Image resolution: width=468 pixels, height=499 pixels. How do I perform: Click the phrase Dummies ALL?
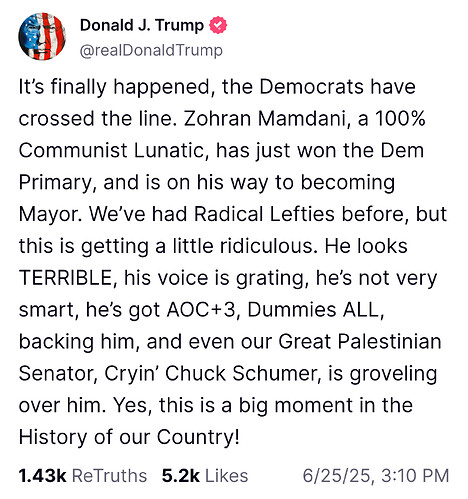pos(315,310)
